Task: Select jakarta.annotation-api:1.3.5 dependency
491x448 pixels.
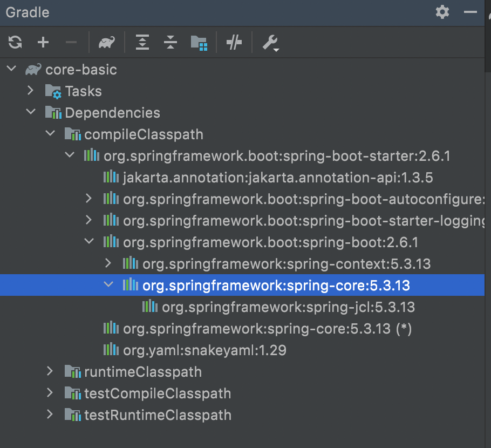Action: [x=278, y=178]
